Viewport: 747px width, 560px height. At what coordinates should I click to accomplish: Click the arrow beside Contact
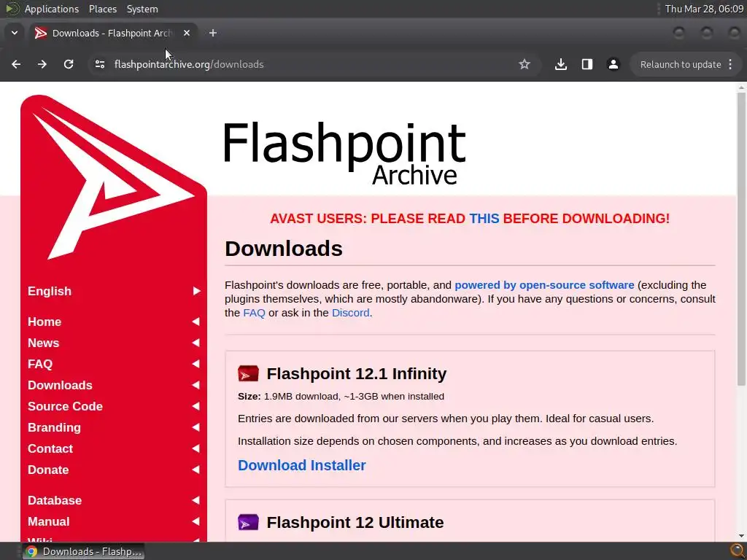coord(196,448)
